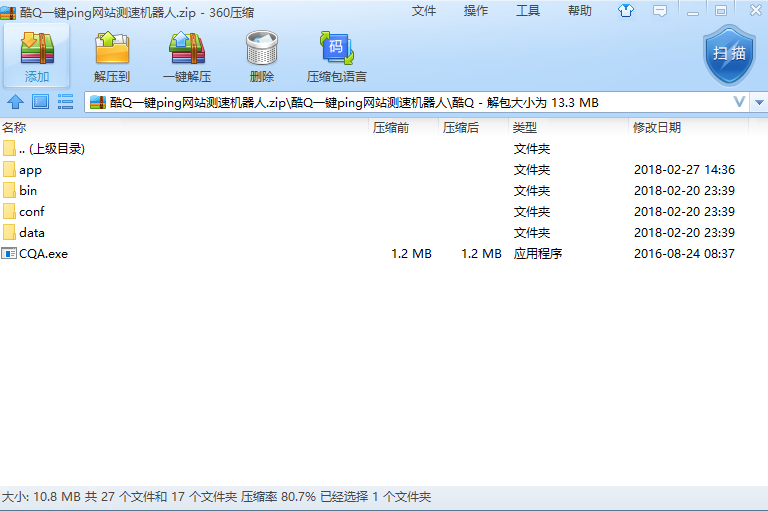
Task: Click the archive path address field
Action: 416,102
